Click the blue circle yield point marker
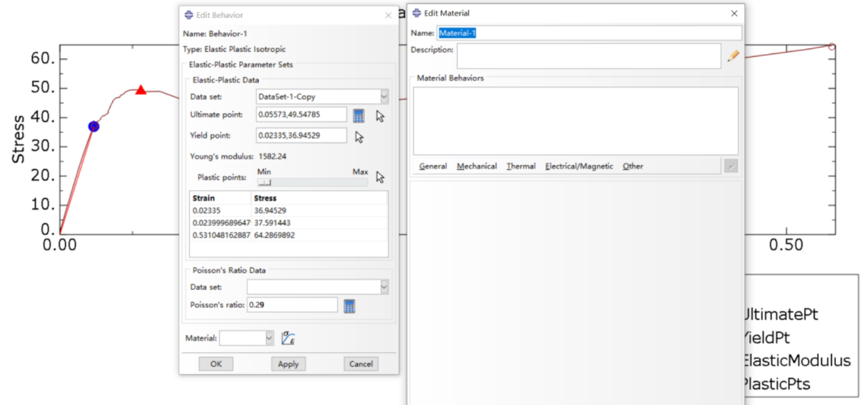The width and height of the screenshot is (868, 405). pos(93,126)
